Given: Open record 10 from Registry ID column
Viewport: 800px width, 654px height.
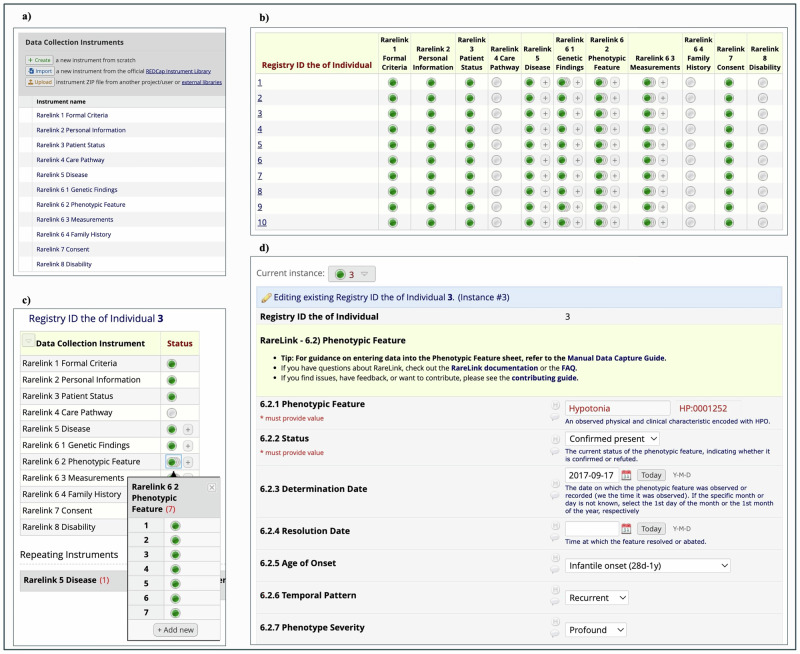Looking at the screenshot, I should (262, 223).
